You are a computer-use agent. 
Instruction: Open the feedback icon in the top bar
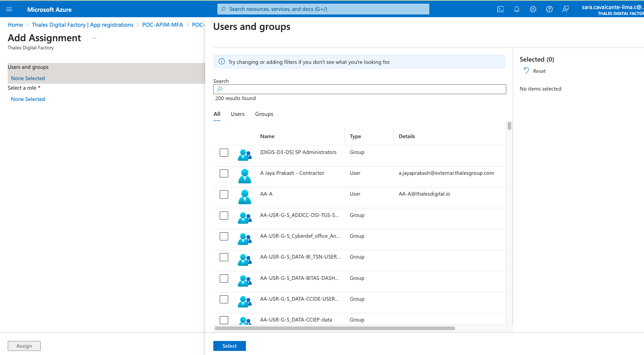click(x=566, y=9)
